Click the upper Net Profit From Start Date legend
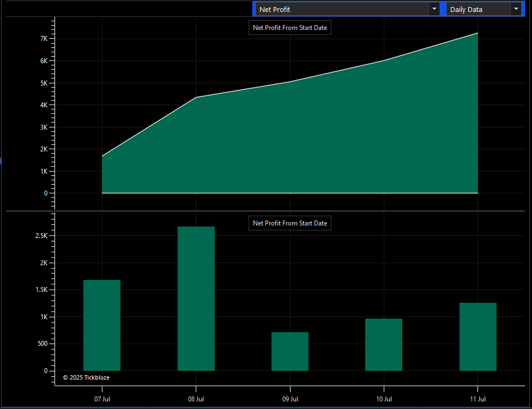532x409 pixels. click(x=290, y=28)
